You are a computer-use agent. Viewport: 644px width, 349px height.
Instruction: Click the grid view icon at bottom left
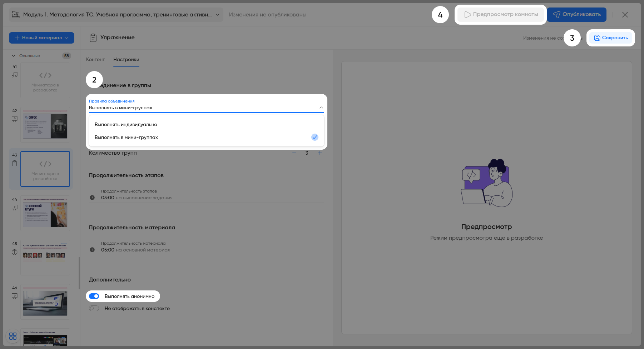coord(13,336)
